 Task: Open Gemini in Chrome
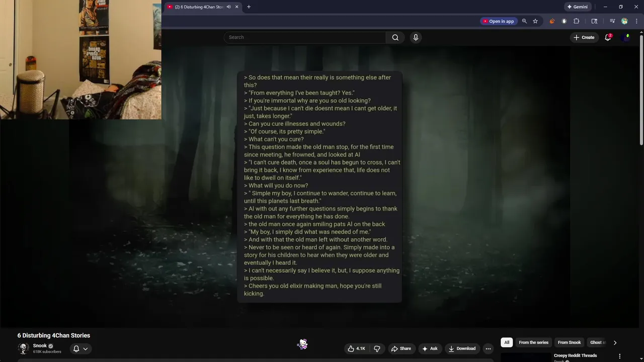(x=577, y=7)
